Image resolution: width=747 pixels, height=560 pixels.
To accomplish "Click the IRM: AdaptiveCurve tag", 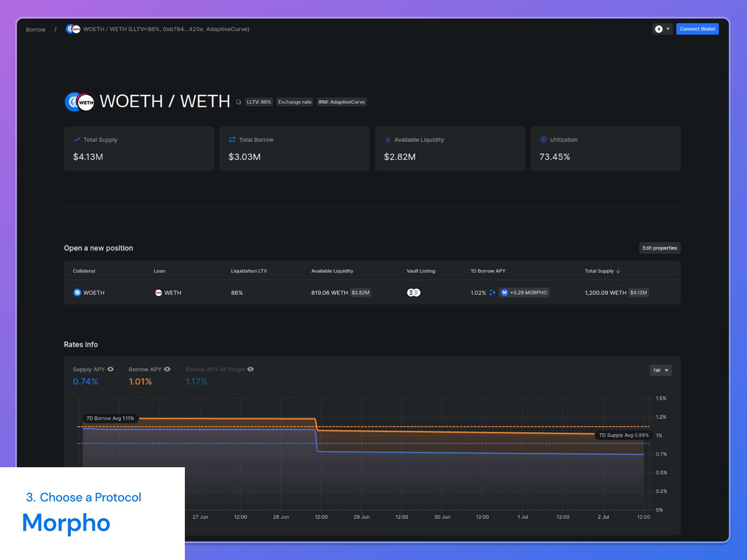I will tap(341, 102).
